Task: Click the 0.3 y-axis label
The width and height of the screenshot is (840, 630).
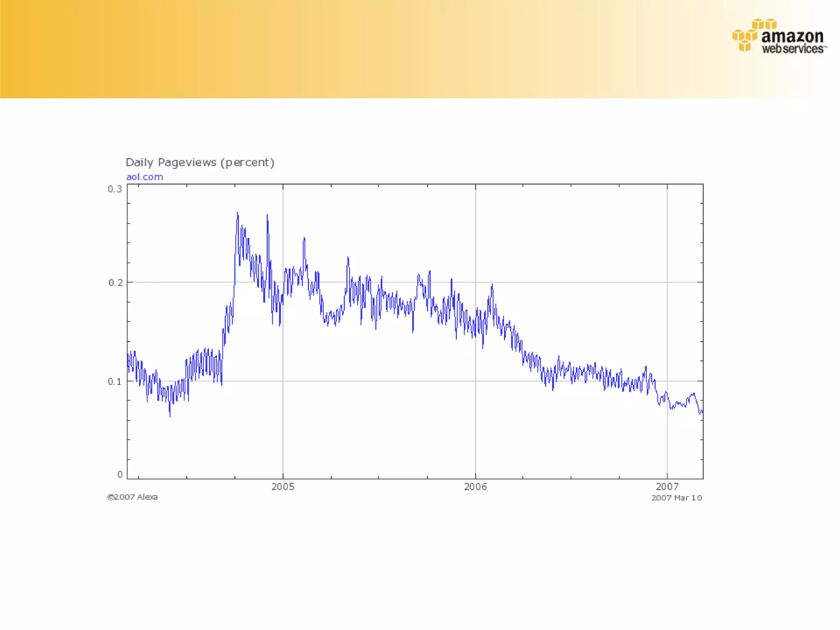Action: (x=115, y=189)
